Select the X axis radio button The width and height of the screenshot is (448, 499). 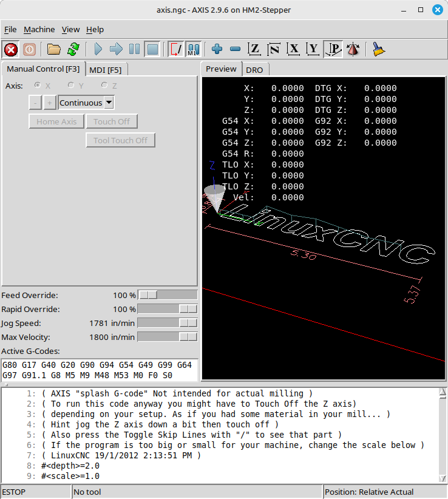pyautogui.click(x=39, y=86)
